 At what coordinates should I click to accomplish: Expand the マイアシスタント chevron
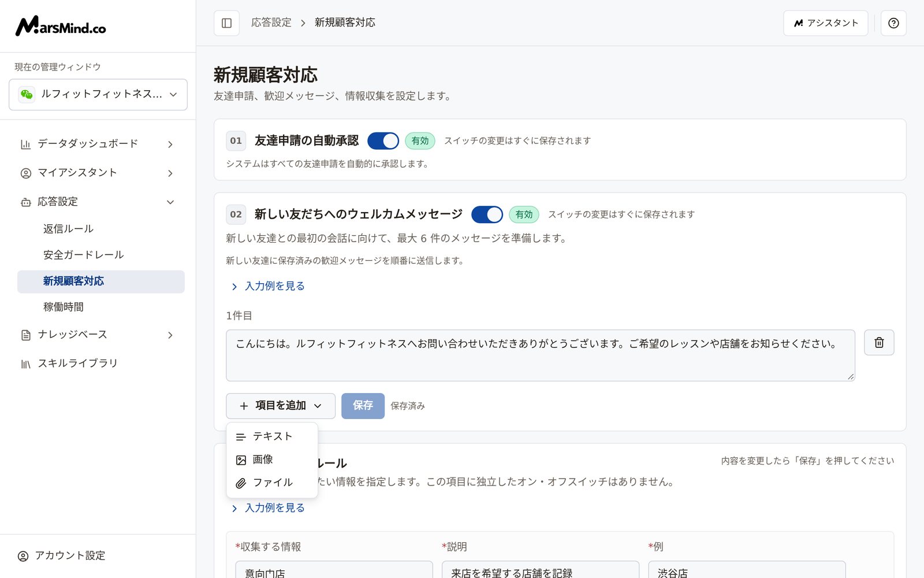(x=170, y=173)
